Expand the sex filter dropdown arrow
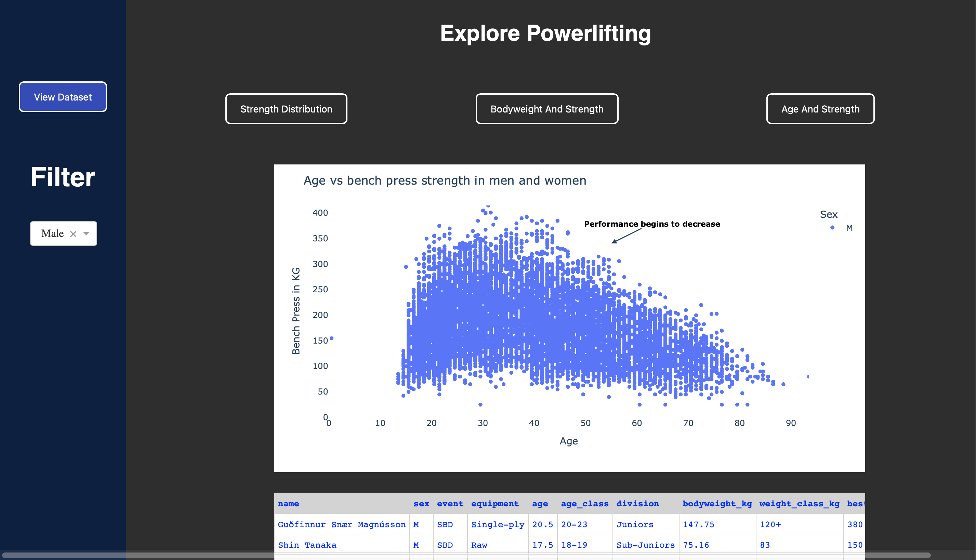Image resolution: width=976 pixels, height=560 pixels. (86, 234)
